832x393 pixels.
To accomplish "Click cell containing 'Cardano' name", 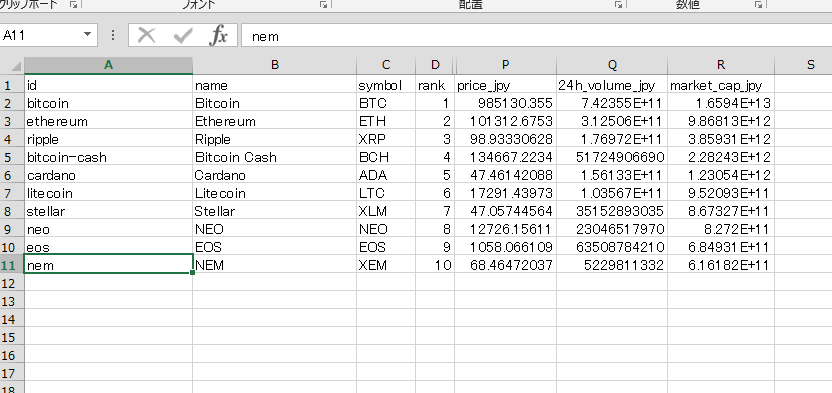I will (274, 175).
